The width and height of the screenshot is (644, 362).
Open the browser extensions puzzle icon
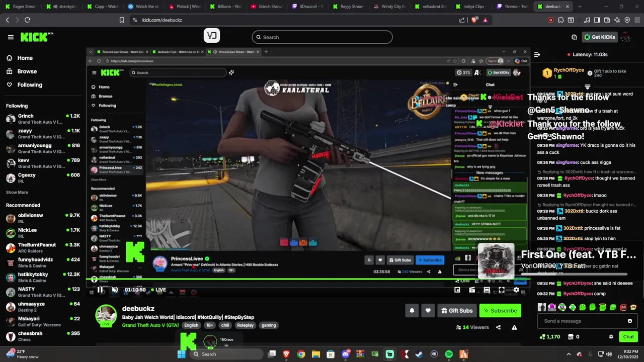point(560,20)
